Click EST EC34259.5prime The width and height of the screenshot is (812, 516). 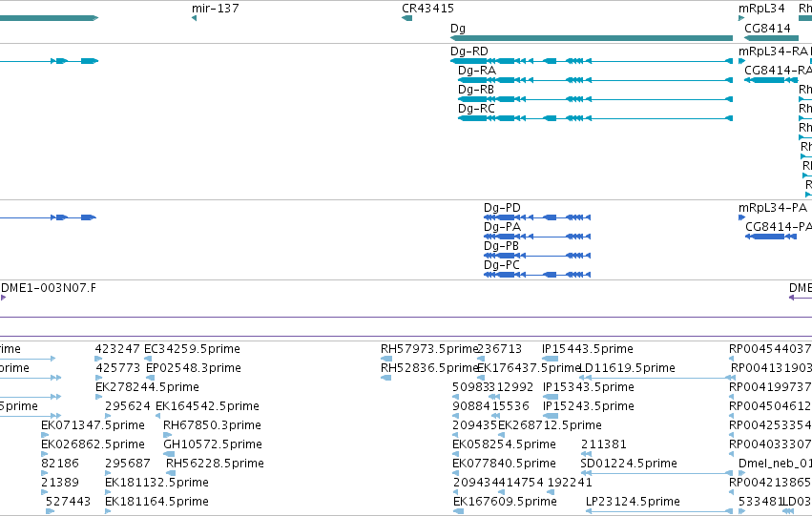click(192, 349)
